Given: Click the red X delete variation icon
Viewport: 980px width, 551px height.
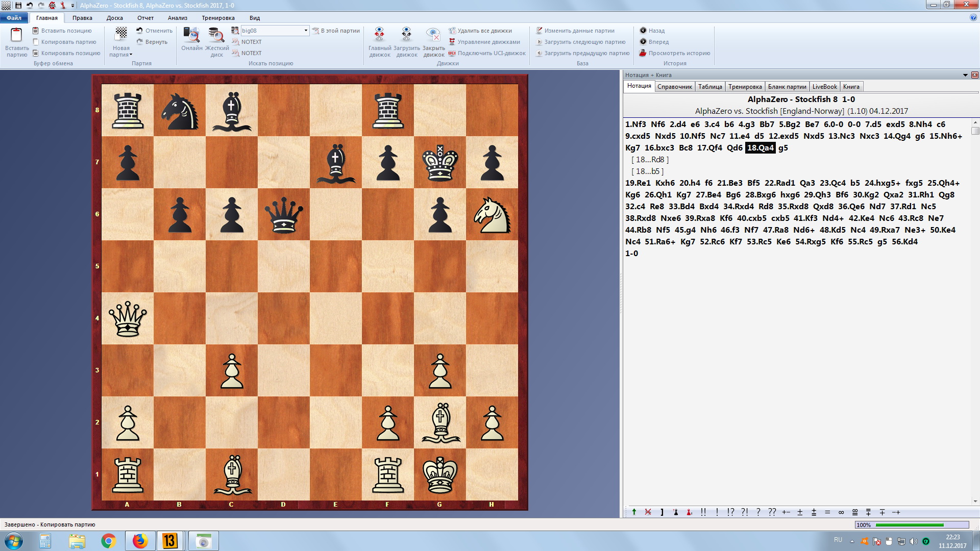Looking at the screenshot, I should tap(648, 512).
